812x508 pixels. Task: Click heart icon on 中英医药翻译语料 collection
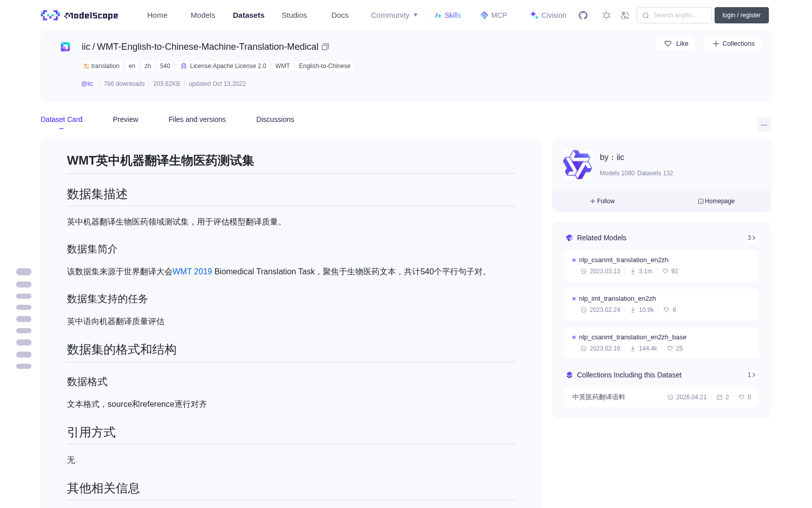pos(741,397)
